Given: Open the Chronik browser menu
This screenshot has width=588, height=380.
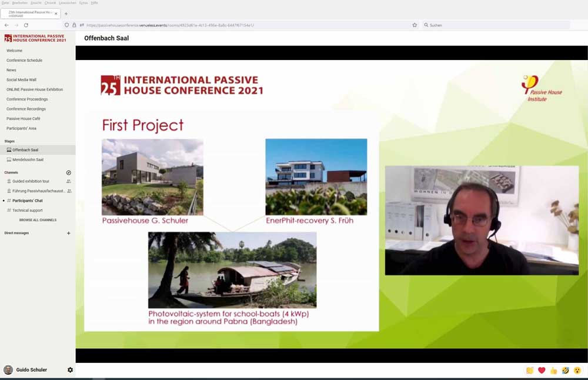Looking at the screenshot, I should coord(50,3).
